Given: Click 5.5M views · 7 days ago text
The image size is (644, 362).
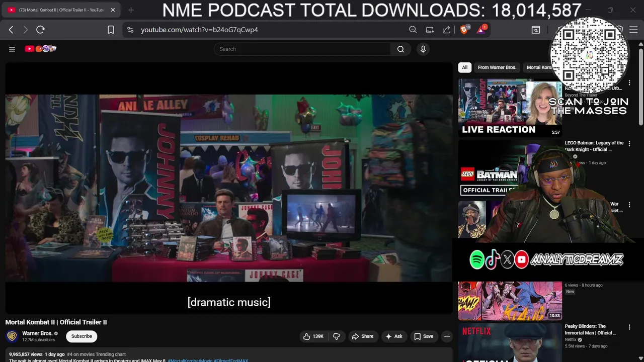Looking at the screenshot, I should 586,346.
